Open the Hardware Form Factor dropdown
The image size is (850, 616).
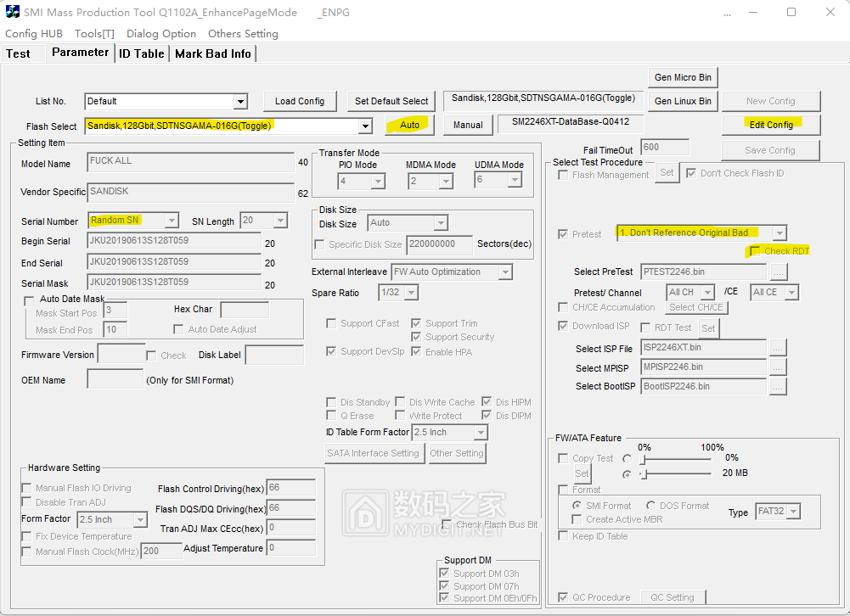coord(140,520)
